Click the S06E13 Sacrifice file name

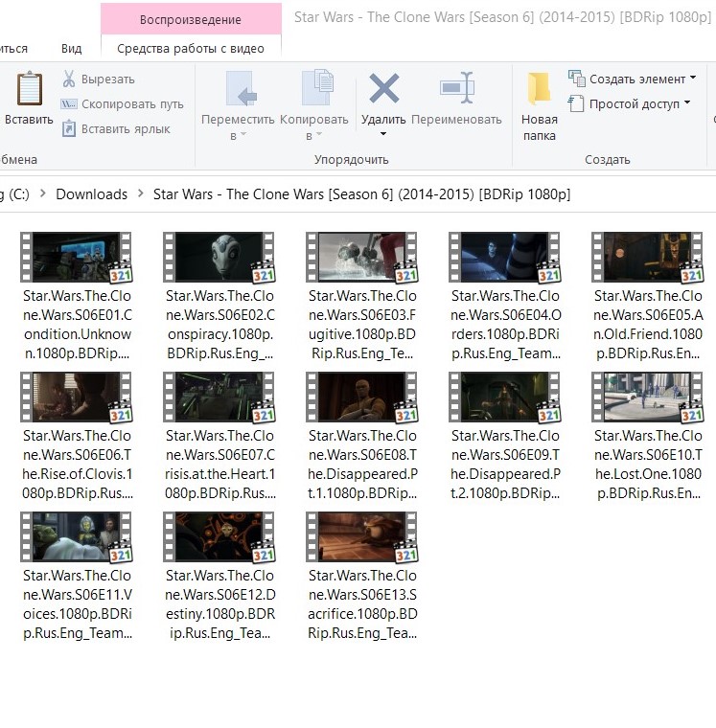point(362,604)
